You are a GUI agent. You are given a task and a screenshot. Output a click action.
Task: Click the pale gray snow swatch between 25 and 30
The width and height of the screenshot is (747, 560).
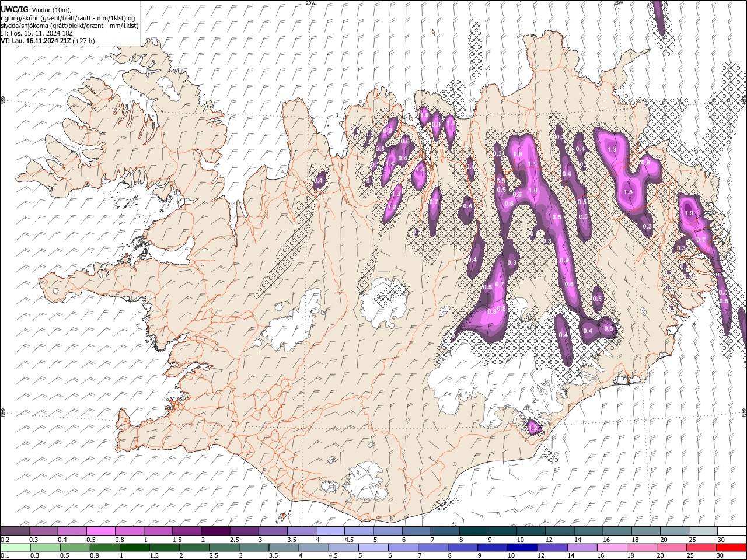pos(703,531)
